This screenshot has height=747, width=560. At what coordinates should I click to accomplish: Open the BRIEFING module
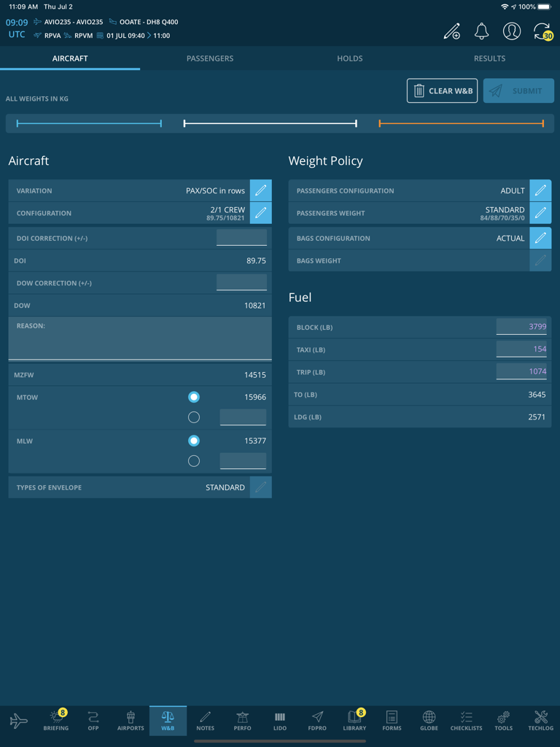point(56,720)
